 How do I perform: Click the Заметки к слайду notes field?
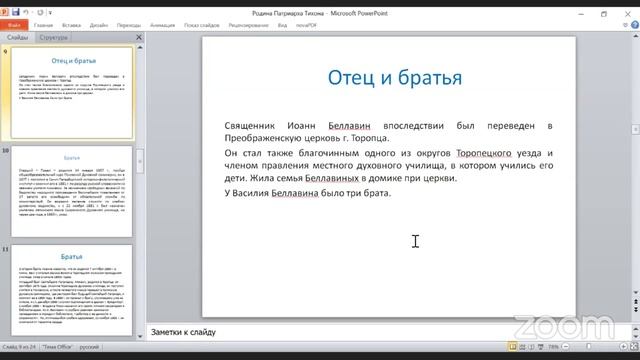(x=388, y=332)
